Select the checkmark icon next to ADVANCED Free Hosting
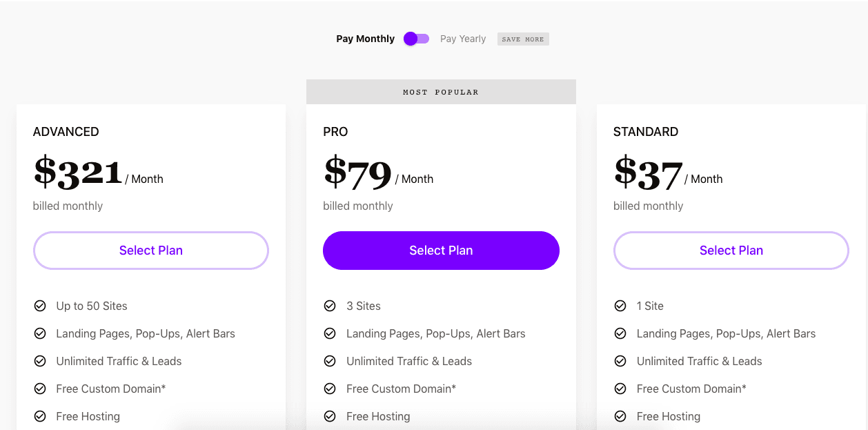The width and height of the screenshot is (868, 430). pos(40,416)
